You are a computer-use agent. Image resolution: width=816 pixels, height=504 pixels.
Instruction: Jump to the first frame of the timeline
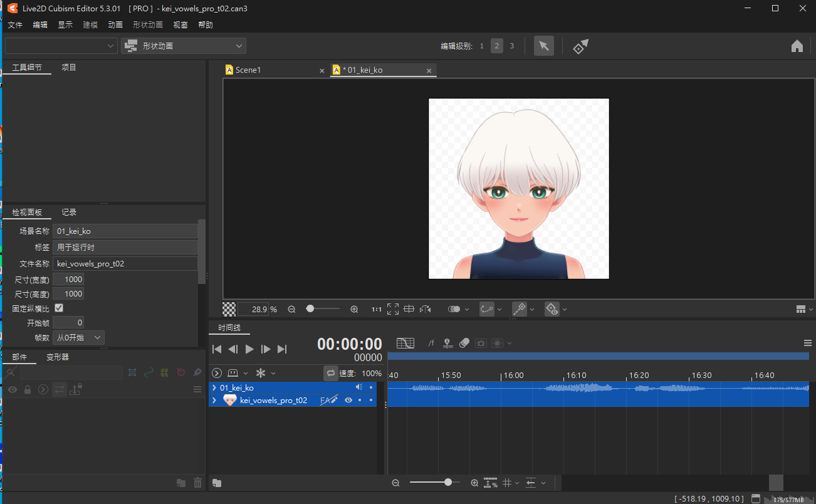[x=217, y=349]
